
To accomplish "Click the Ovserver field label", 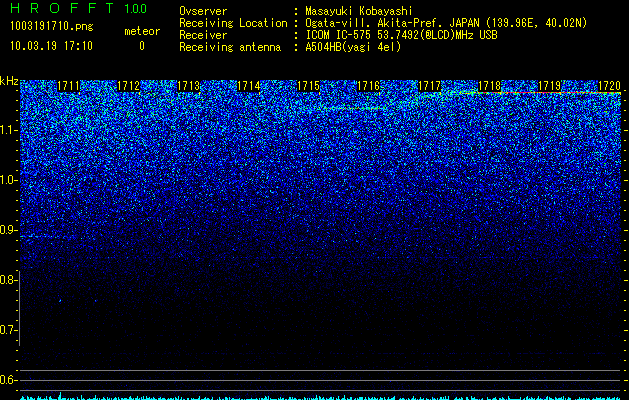I will point(203,11).
